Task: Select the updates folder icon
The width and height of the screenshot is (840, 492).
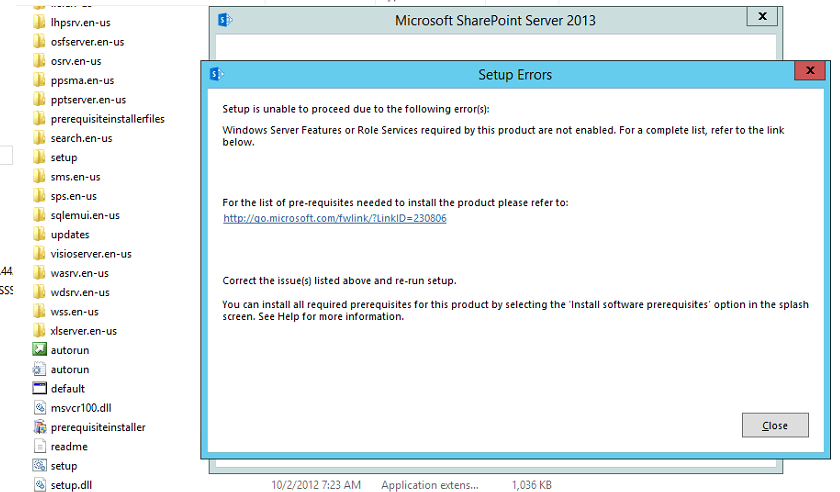Action: click(39, 235)
